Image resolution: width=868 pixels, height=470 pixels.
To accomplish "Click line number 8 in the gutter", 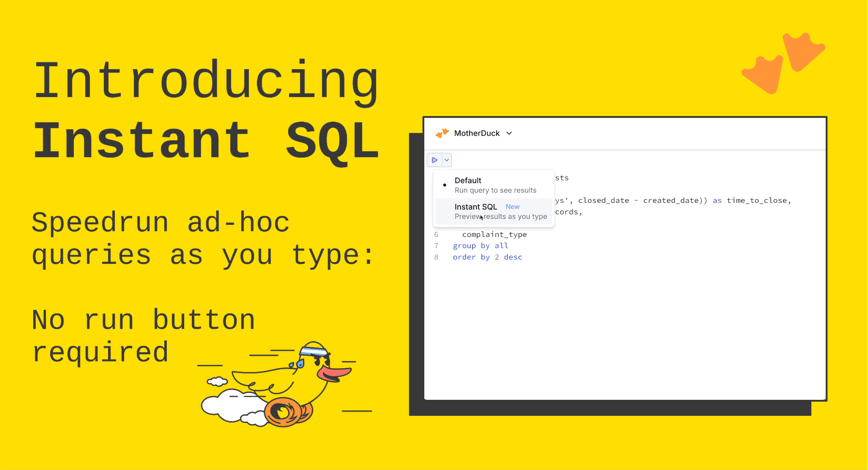I will pyautogui.click(x=436, y=257).
